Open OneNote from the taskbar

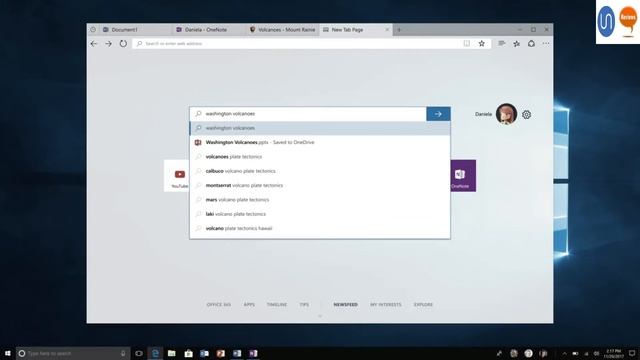[253, 353]
